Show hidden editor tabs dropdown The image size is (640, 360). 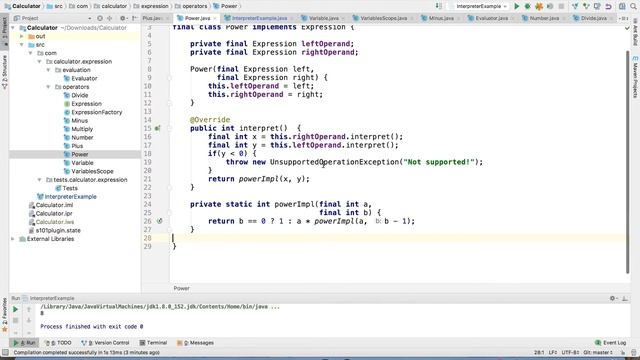(623, 18)
